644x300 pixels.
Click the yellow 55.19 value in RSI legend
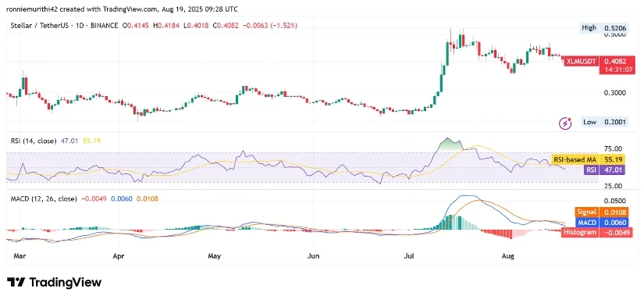91,141
